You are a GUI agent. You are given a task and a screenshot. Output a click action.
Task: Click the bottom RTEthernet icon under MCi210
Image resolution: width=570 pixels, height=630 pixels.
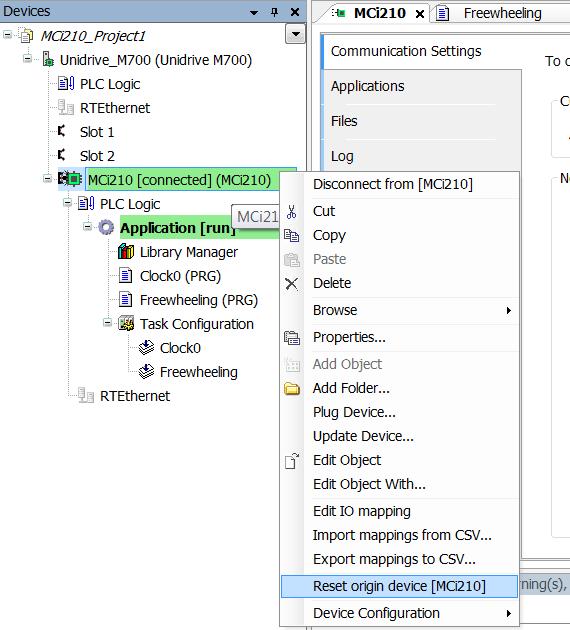click(86, 395)
